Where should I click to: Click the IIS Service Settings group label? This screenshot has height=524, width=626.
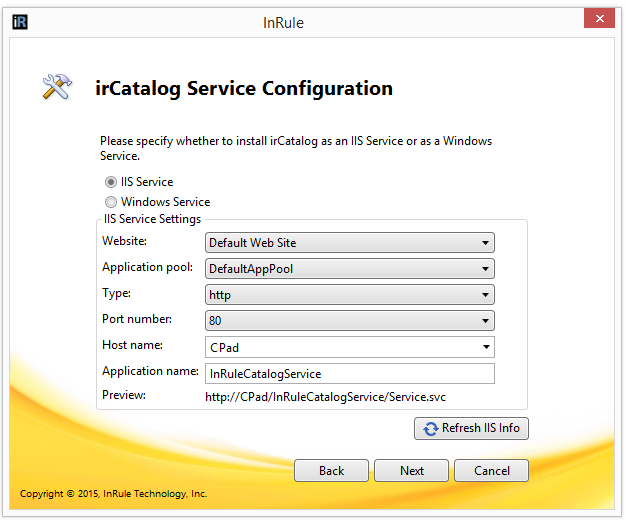click(152, 219)
